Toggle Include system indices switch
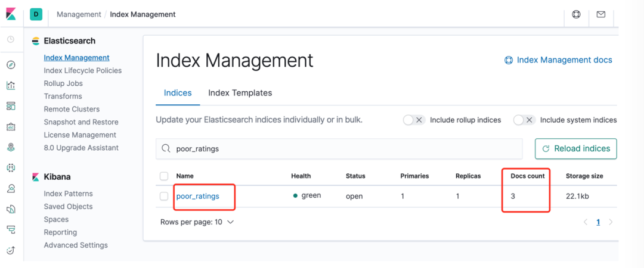644x268 pixels. [524, 120]
